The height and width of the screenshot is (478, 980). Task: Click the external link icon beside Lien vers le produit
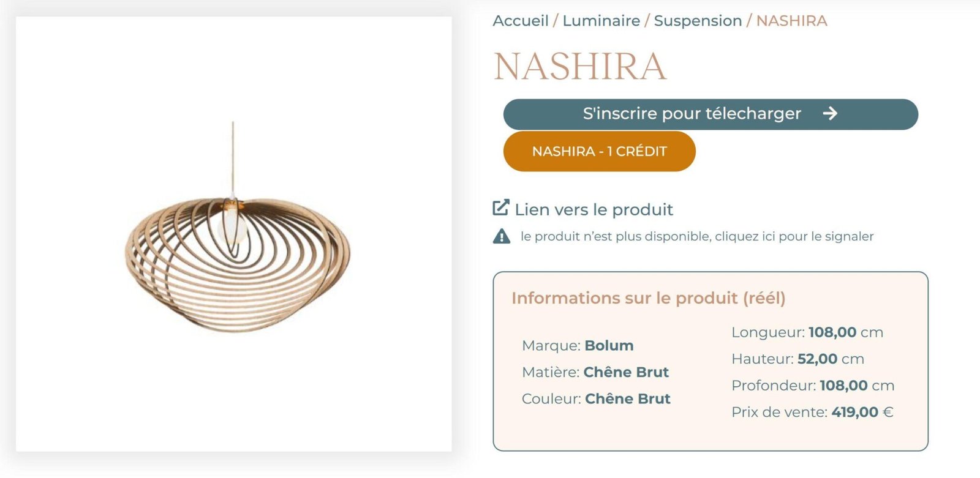pyautogui.click(x=501, y=208)
